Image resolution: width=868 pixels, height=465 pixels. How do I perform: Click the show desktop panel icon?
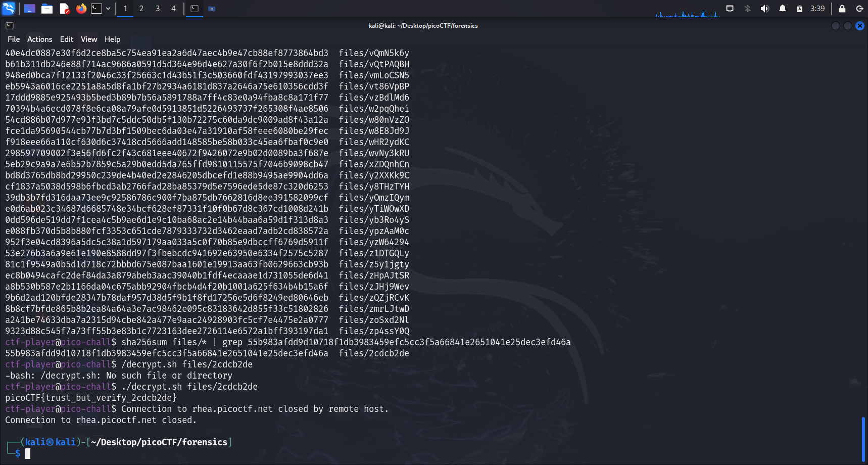30,9
